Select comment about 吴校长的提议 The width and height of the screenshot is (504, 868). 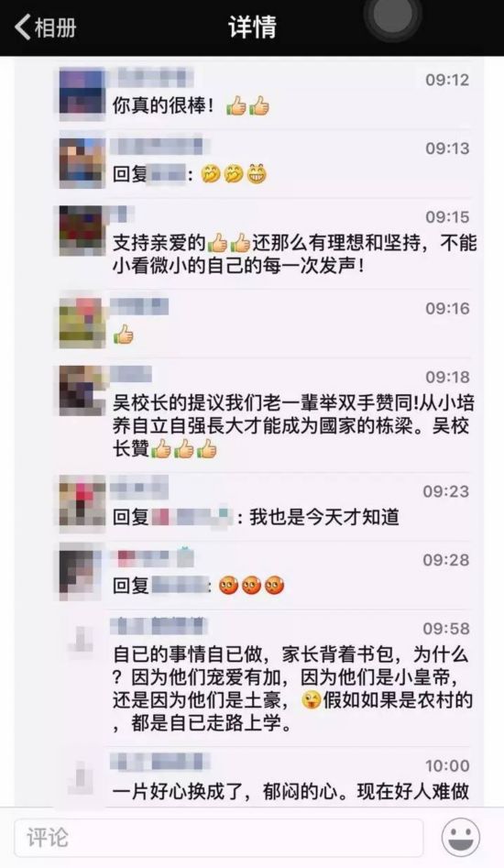[x=293, y=426]
